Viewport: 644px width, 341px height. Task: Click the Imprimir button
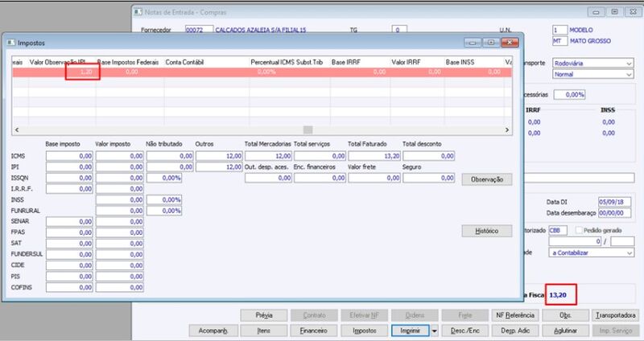click(x=411, y=331)
